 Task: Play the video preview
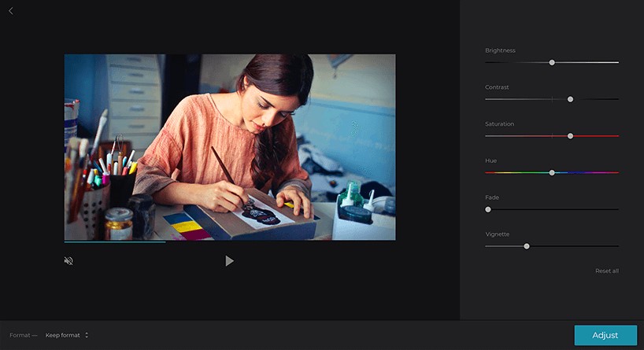pyautogui.click(x=229, y=261)
